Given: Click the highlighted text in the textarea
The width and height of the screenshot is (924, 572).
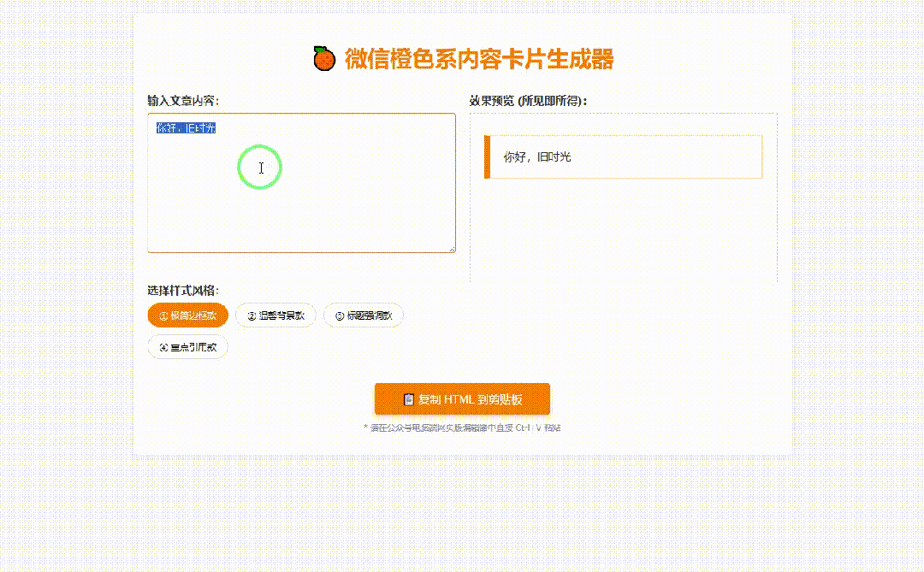Looking at the screenshot, I should point(186,128).
